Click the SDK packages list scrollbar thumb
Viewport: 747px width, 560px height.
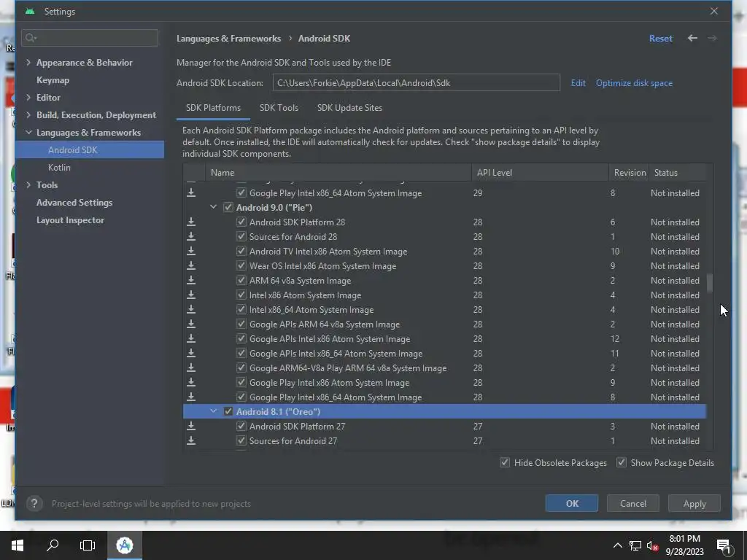(710, 283)
